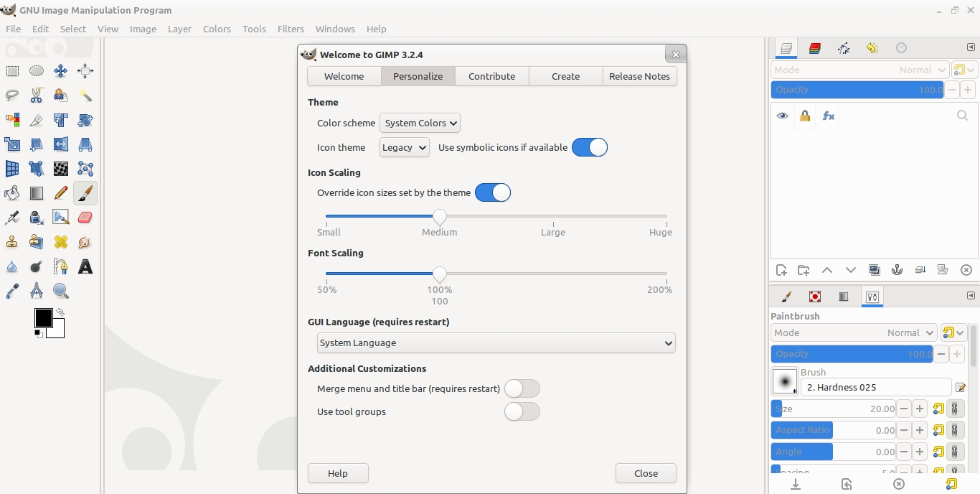Screen dimensions: 980x494
Task: Choose the Measure compass tool
Action: 37,291
